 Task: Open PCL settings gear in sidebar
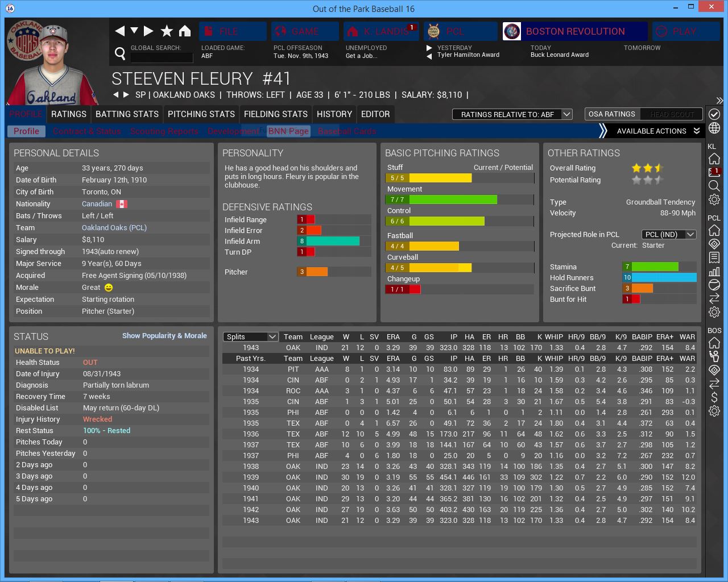pos(714,312)
